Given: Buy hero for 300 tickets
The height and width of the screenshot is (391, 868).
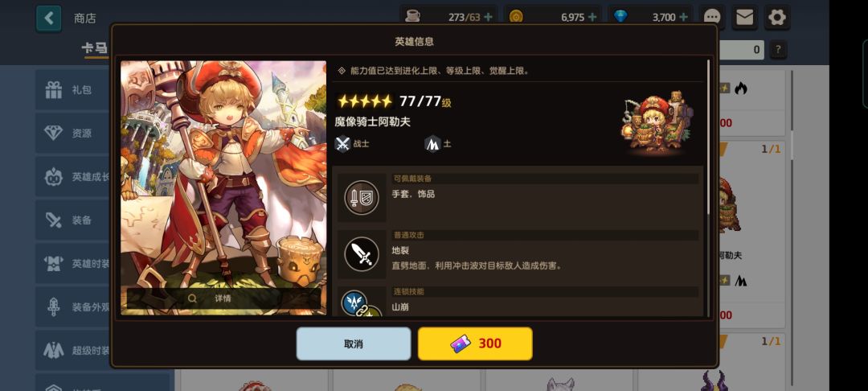Looking at the screenshot, I should click(x=475, y=344).
